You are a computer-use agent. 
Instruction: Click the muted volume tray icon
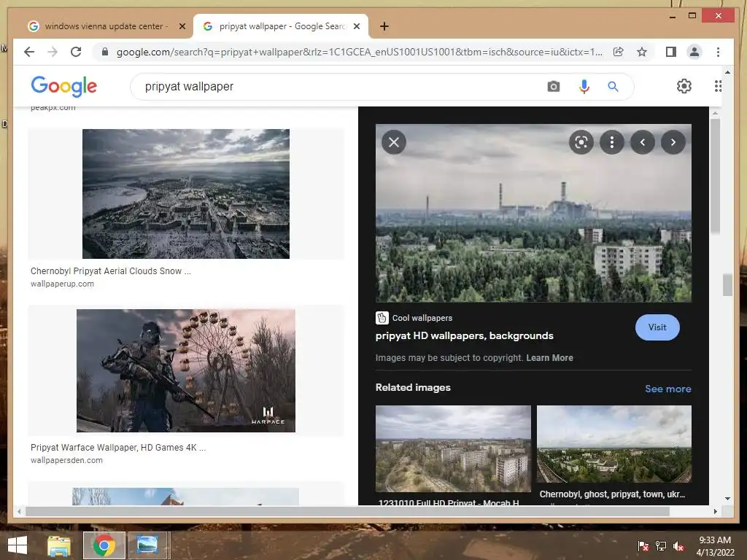coord(678,546)
